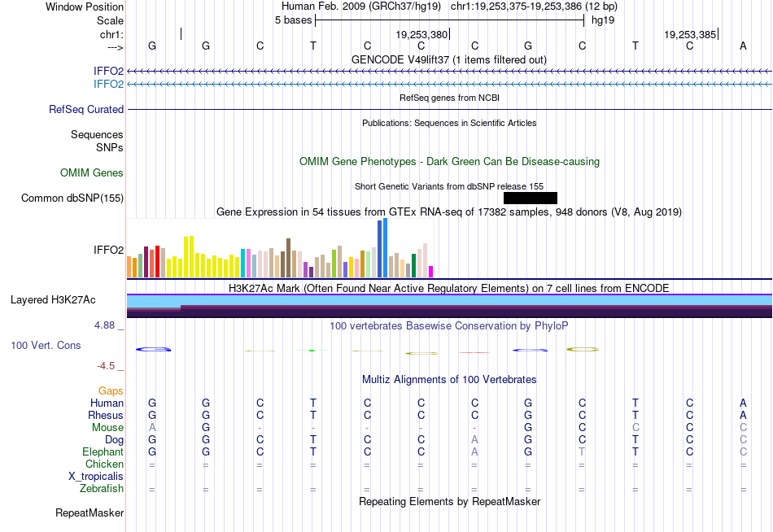The width and height of the screenshot is (773, 532).
Task: Click the A base in the Human row
Action: pyautogui.click(x=743, y=403)
